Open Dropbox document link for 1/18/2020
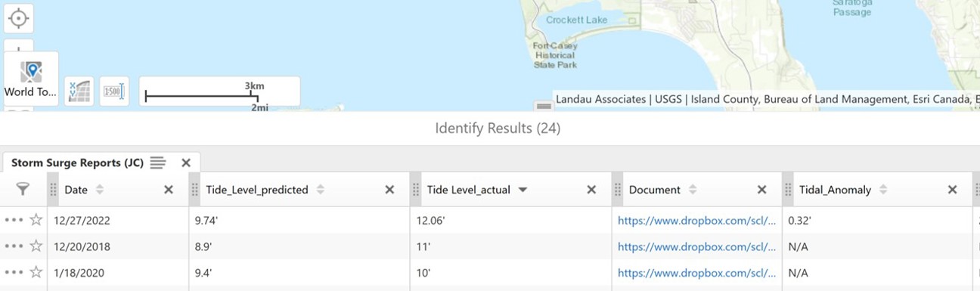This screenshot has height=291, width=980. (x=696, y=273)
